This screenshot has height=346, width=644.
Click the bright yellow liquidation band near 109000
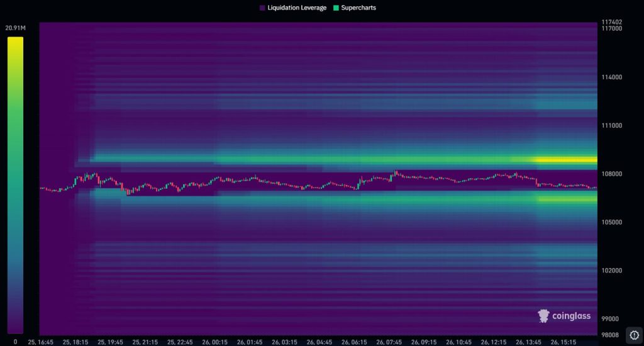tap(564, 160)
